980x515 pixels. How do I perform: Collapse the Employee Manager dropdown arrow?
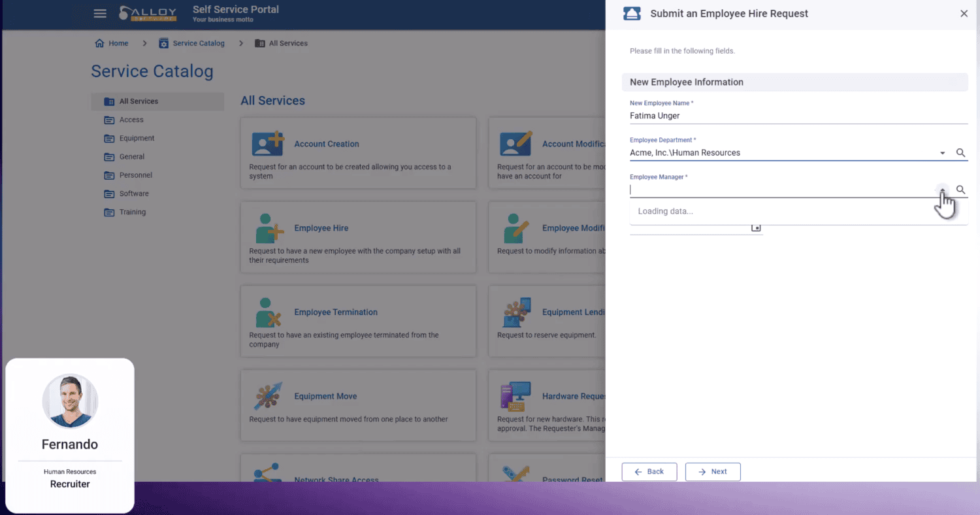942,190
